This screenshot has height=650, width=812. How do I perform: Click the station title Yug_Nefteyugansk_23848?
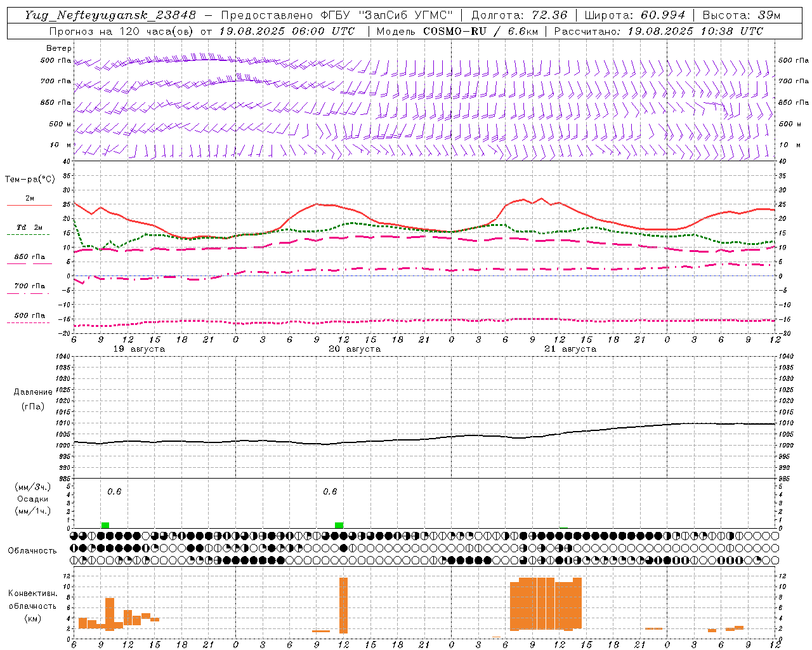pos(110,15)
